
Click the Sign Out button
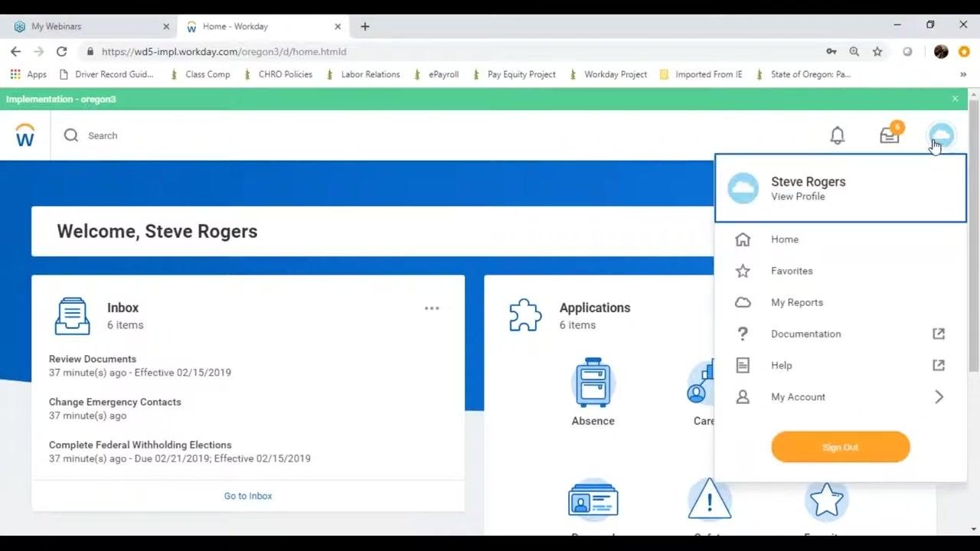(840, 447)
